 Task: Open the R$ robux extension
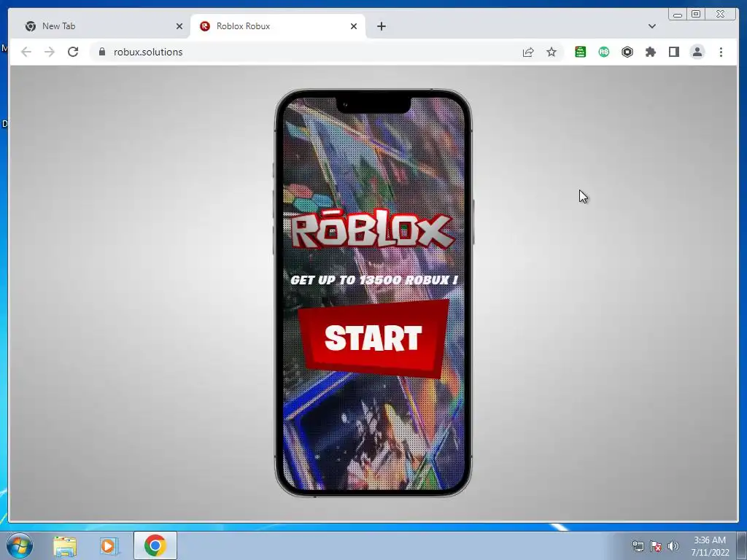tap(603, 52)
